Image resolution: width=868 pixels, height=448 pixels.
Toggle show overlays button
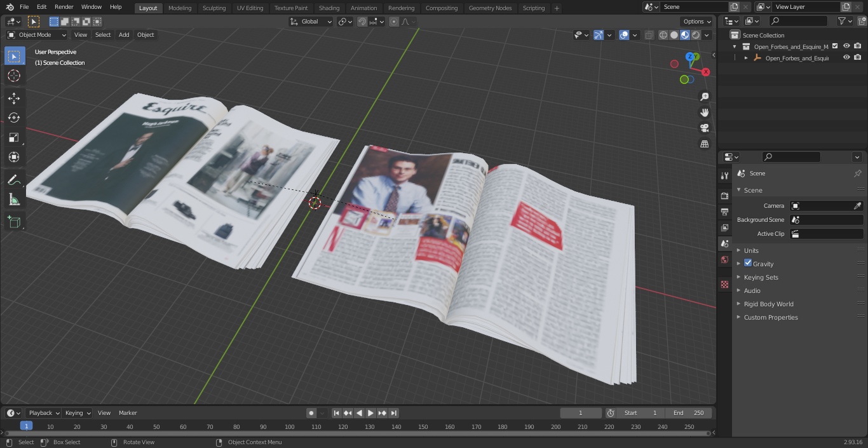(x=624, y=35)
